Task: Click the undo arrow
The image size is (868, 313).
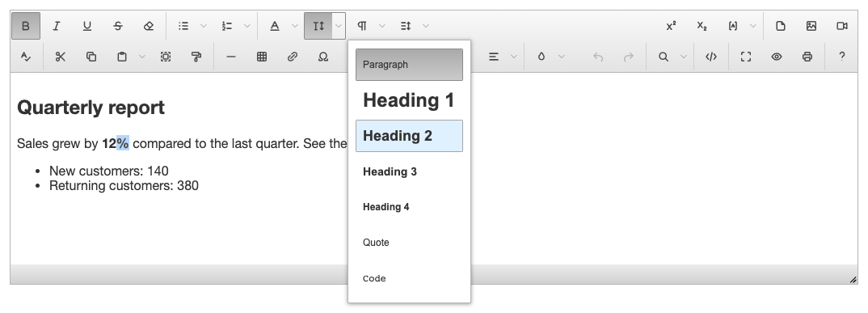Action: 598,57
